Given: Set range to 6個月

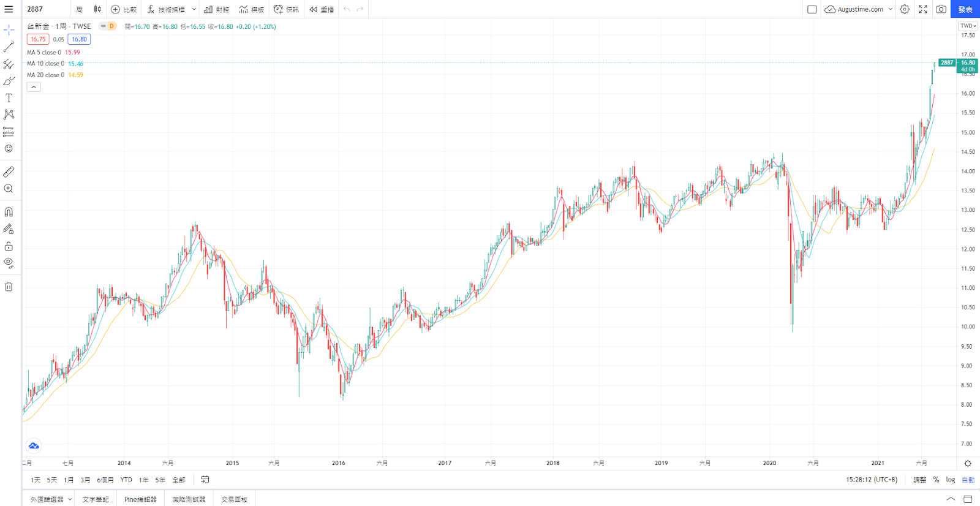Looking at the screenshot, I should point(105,480).
